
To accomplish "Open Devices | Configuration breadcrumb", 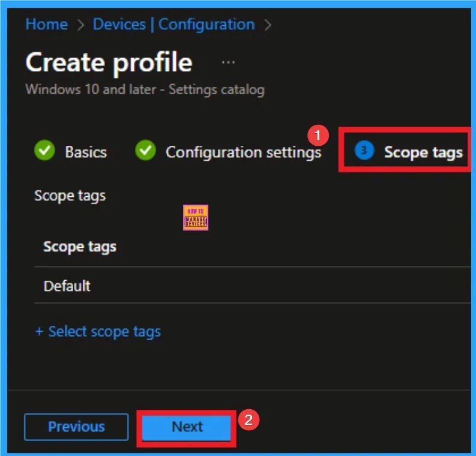I will (173, 25).
